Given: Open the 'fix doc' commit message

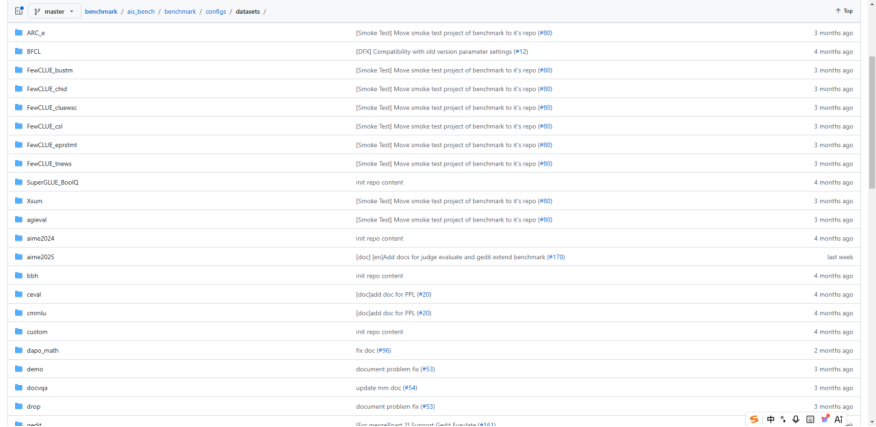Looking at the screenshot, I should coord(365,350).
